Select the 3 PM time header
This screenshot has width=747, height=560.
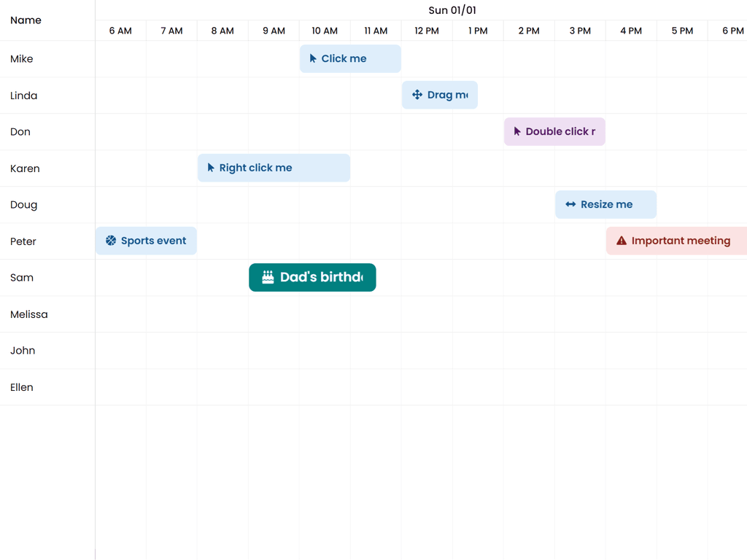tap(580, 31)
